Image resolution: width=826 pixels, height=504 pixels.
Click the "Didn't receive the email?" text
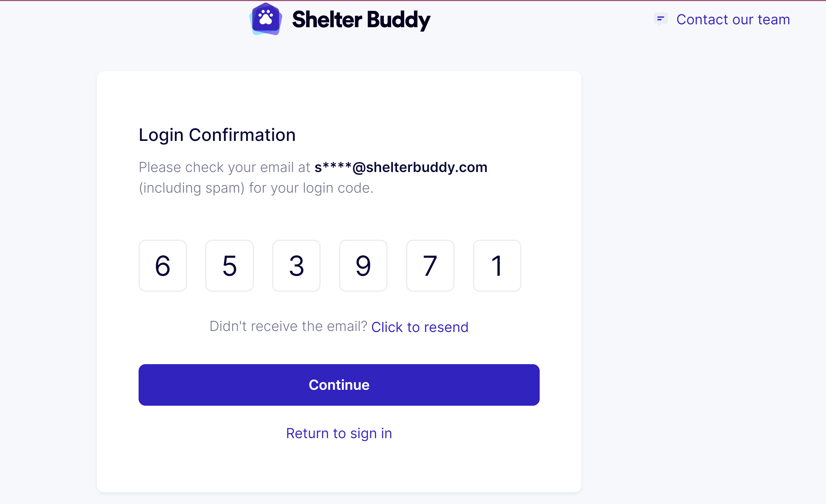point(288,326)
